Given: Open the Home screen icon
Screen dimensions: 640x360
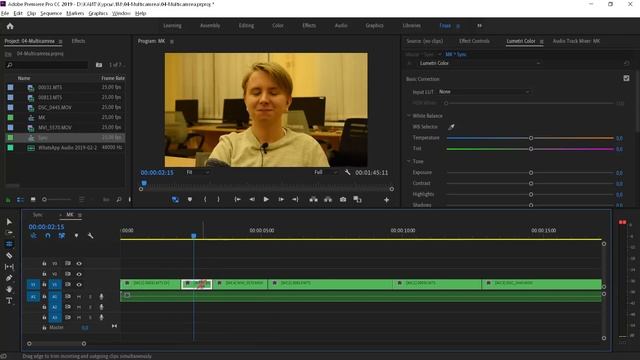Looking at the screenshot, I should click(x=10, y=26).
